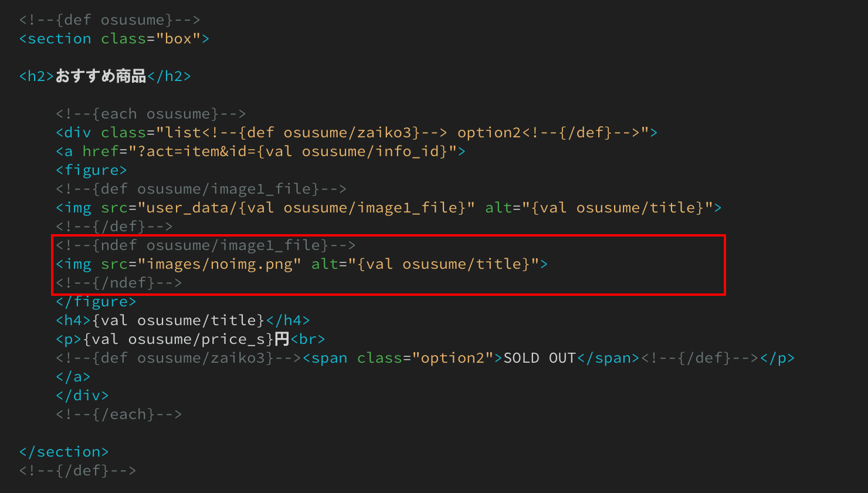
Task: Click the h4 {val osusume/title} line
Action: pos(183,320)
